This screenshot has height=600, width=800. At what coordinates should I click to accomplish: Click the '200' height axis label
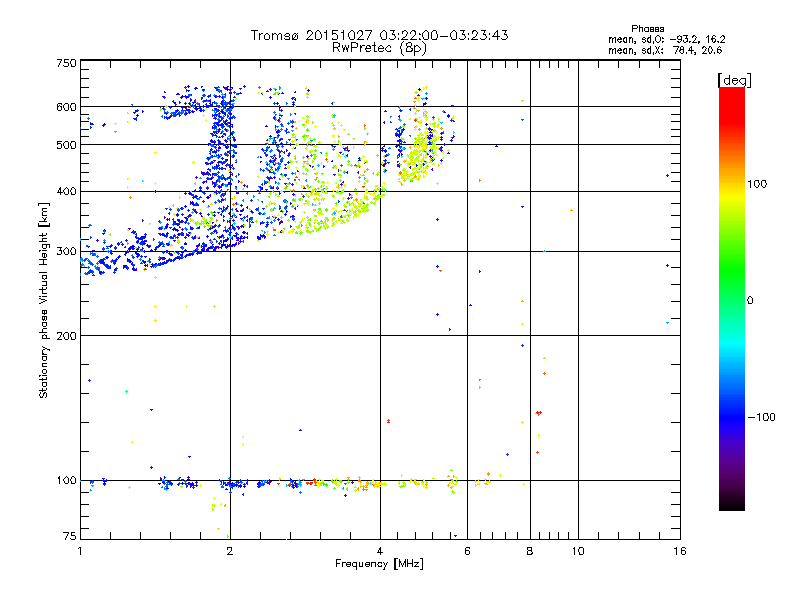tap(66, 336)
